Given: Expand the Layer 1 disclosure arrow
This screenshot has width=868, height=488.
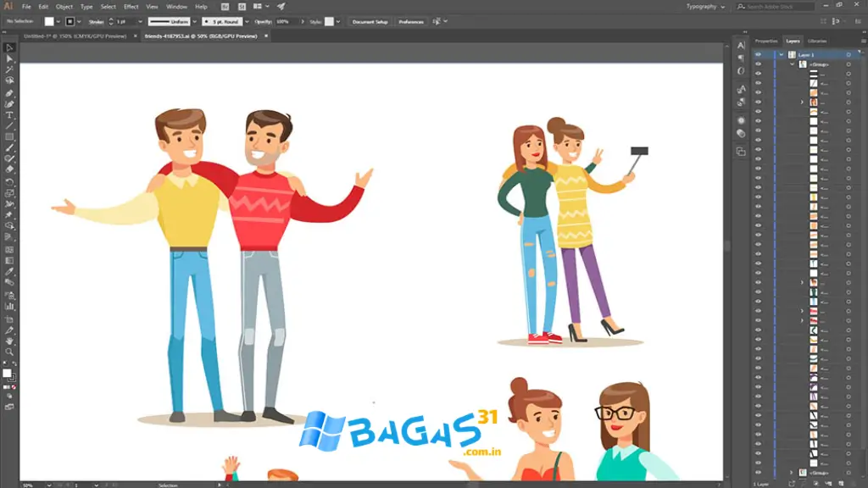Looking at the screenshot, I should pyautogui.click(x=782, y=54).
